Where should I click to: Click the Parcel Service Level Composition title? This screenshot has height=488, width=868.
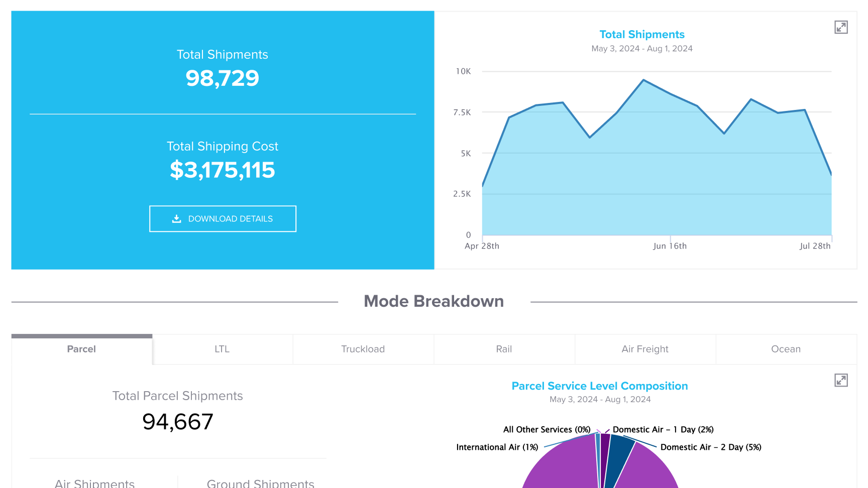[600, 386]
